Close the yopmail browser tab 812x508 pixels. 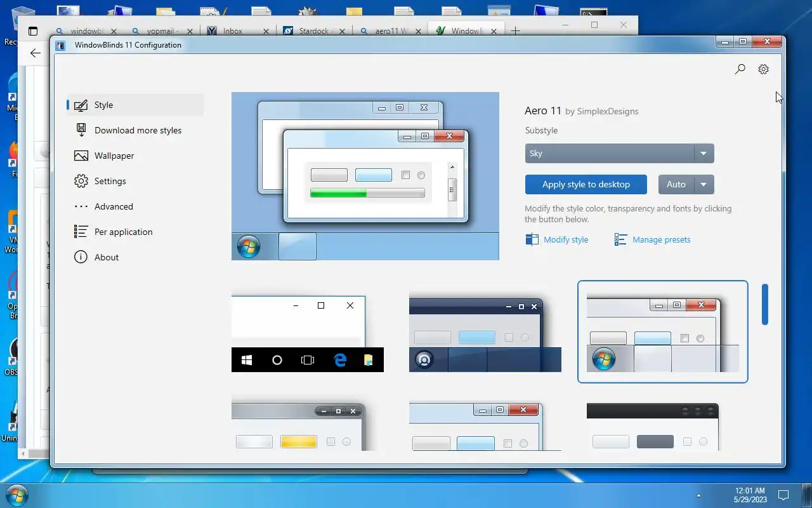point(190,31)
